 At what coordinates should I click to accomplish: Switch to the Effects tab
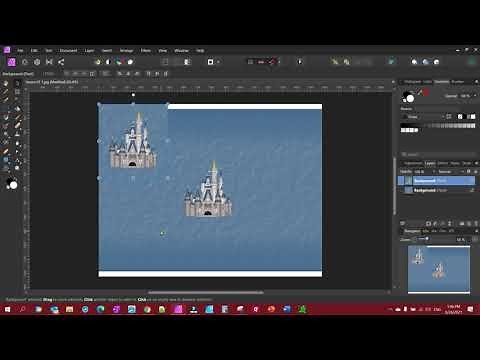(x=443, y=163)
